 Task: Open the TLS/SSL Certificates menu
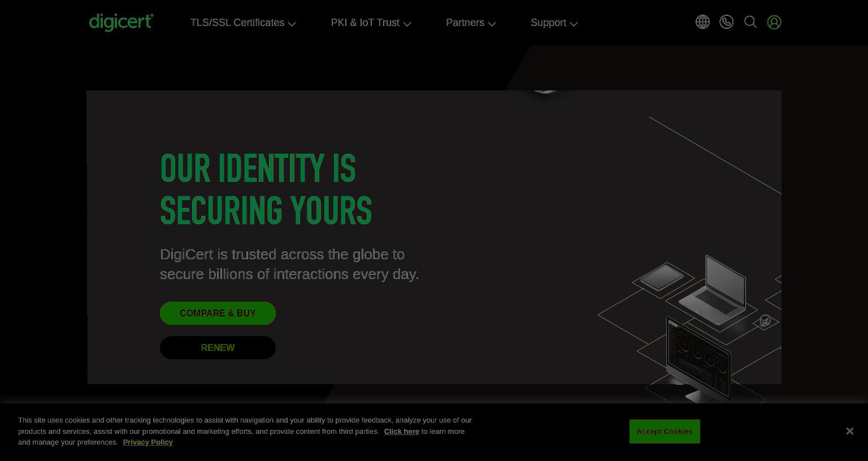point(237,23)
